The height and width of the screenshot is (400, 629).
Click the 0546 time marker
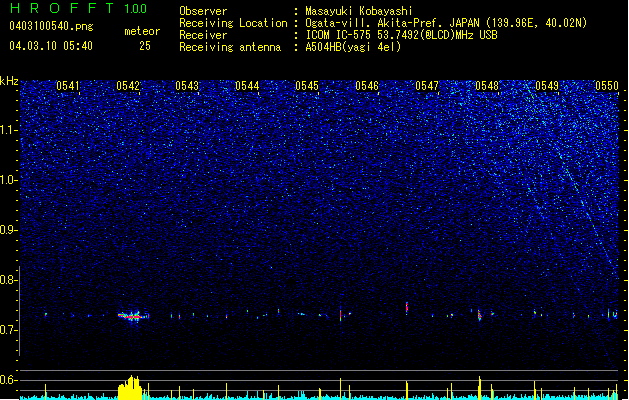pos(367,86)
